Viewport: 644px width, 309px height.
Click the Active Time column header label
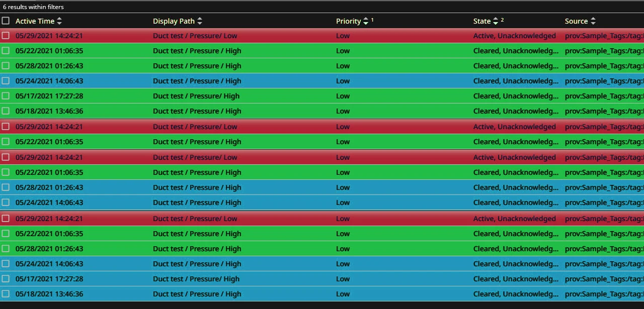coord(35,21)
